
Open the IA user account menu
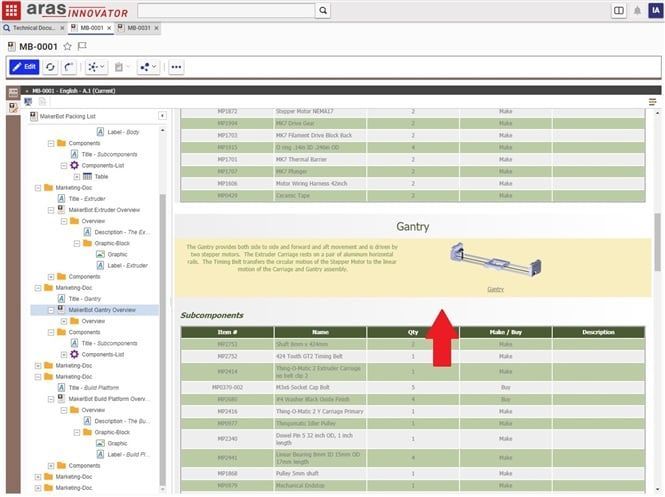pos(654,11)
